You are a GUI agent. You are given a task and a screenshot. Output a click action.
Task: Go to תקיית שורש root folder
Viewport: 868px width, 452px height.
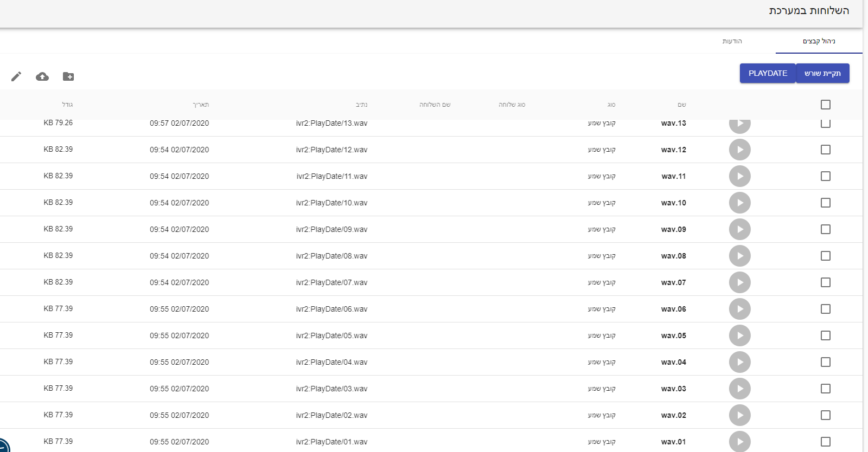coord(822,73)
